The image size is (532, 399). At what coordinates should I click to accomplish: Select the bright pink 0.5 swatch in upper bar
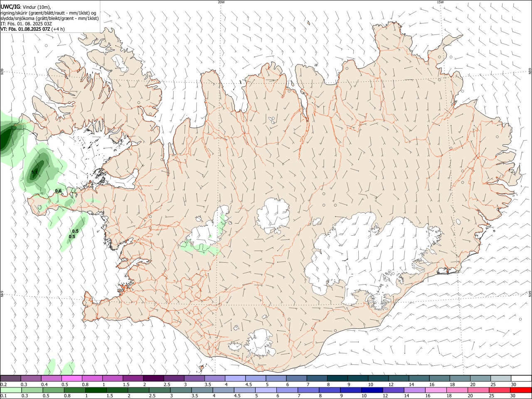[x=72, y=378]
